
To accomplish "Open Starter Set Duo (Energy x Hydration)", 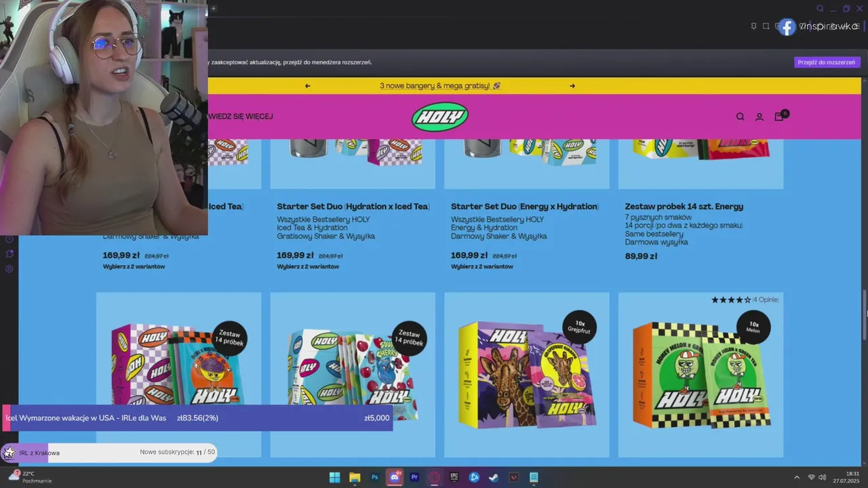I will tap(525, 207).
